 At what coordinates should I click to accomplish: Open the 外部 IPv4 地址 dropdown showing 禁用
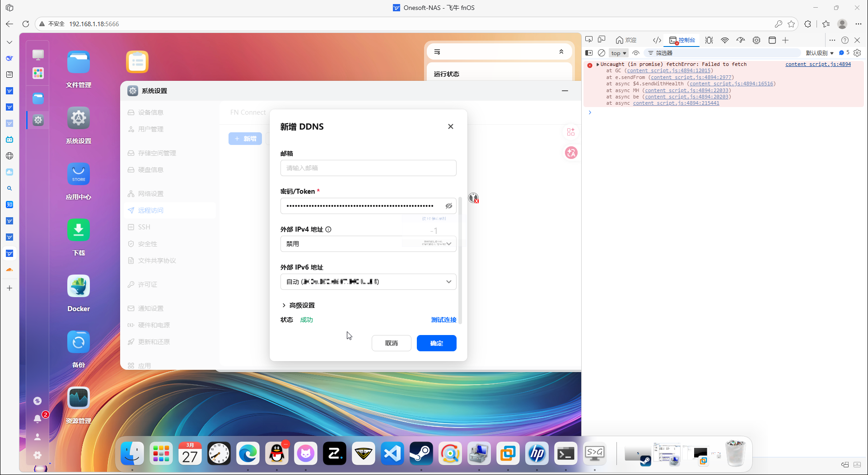pyautogui.click(x=369, y=244)
